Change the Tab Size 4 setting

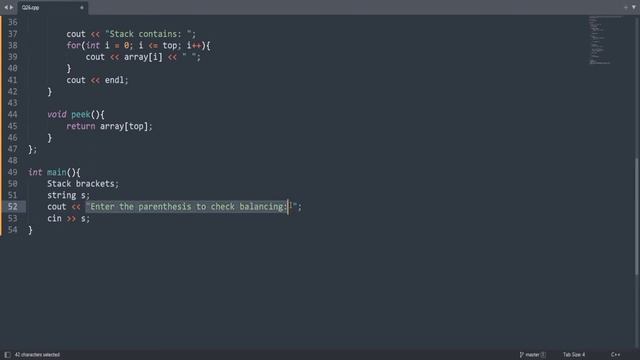point(574,355)
